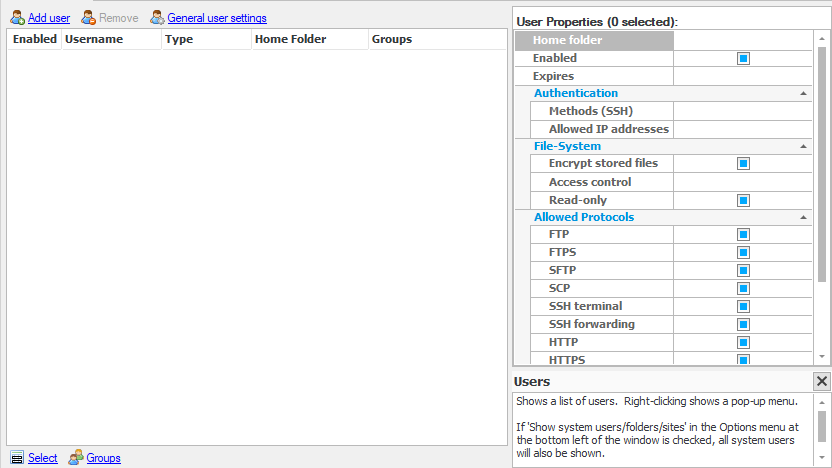Sort by the Enabled column header
Viewport: 832px width, 468px height.
[34, 39]
